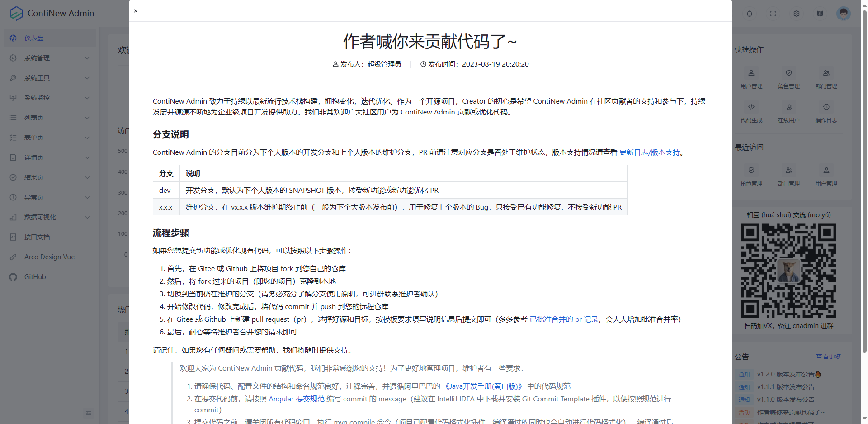The width and height of the screenshot is (868, 424).
Task: Select Arco Design Vue in sidebar
Action: pos(49,257)
